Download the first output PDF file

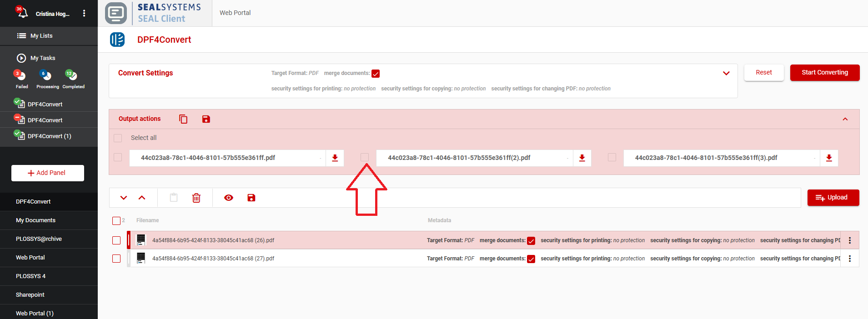coord(335,158)
